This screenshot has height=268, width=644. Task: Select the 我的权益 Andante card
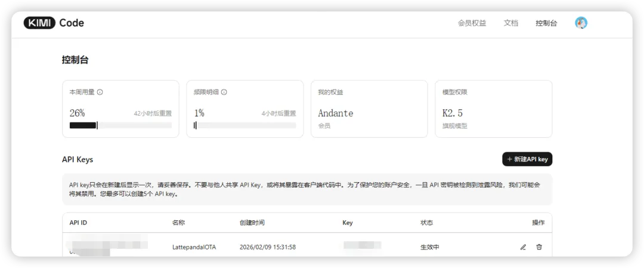pos(369,109)
